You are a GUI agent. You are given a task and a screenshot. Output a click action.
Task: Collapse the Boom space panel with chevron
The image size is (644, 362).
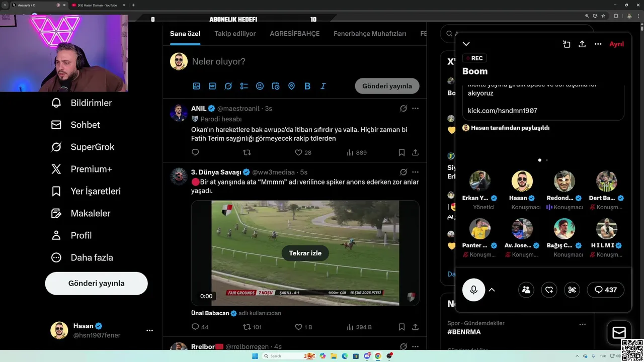point(466,44)
